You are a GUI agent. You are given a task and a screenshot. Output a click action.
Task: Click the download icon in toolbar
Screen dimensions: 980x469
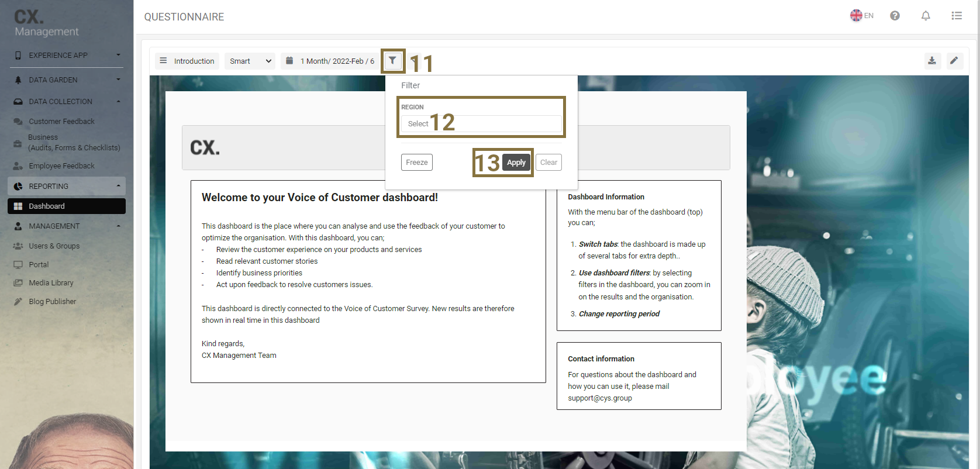[932, 60]
